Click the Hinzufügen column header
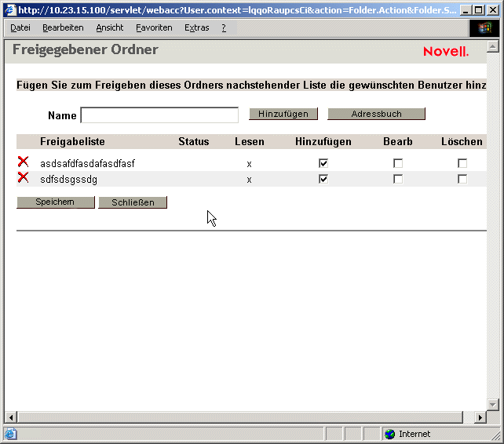The height and width of the screenshot is (444, 504). [323, 142]
